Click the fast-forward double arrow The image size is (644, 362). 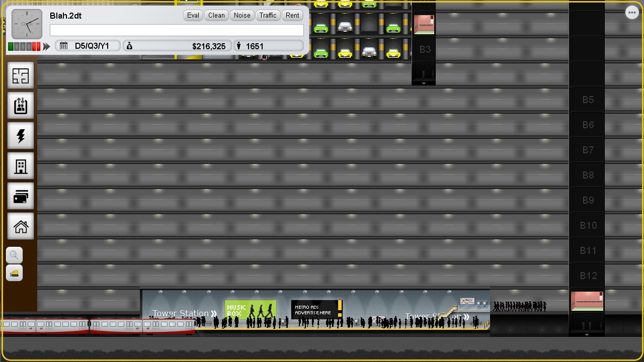click(x=47, y=47)
